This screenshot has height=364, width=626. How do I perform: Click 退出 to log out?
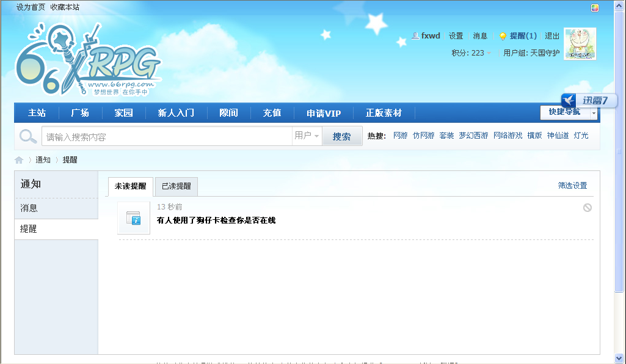coord(552,36)
